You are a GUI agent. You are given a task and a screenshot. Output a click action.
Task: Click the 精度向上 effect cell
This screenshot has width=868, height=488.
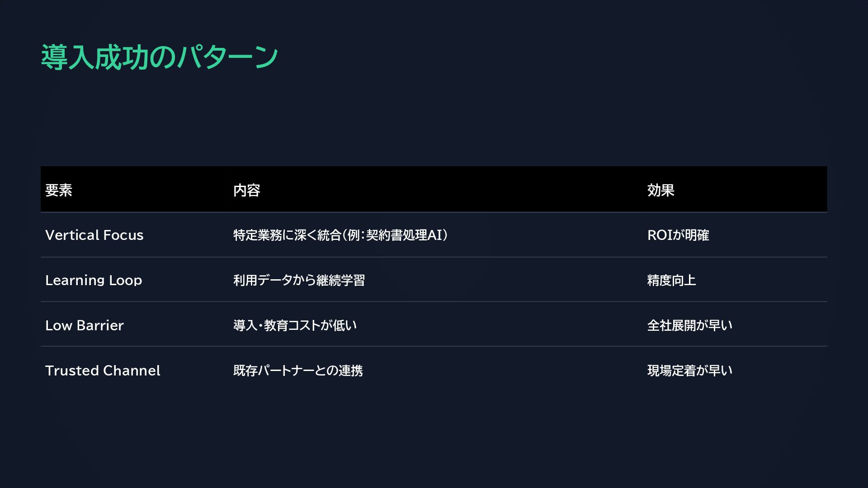[671, 280]
